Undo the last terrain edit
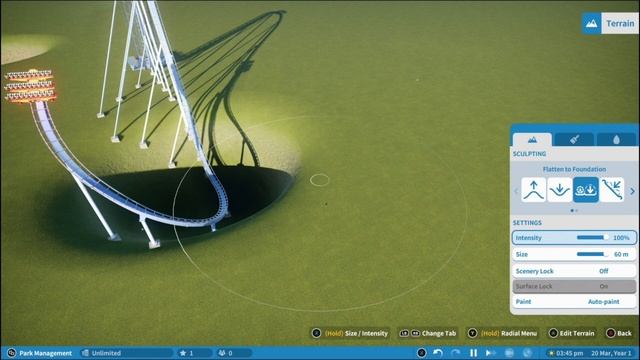Image resolution: width=640 pixels, height=360 pixels. pos(438,353)
